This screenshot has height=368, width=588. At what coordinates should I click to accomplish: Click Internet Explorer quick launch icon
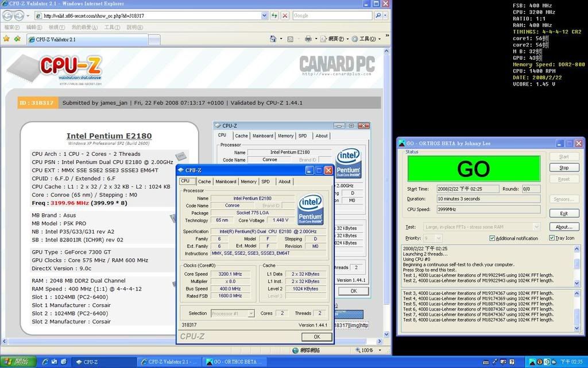(x=45, y=362)
